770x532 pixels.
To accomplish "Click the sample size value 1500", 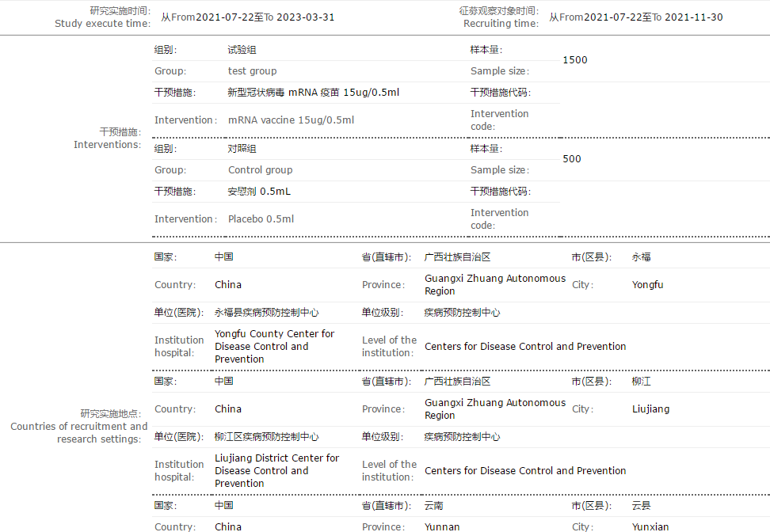I will 575,60.
